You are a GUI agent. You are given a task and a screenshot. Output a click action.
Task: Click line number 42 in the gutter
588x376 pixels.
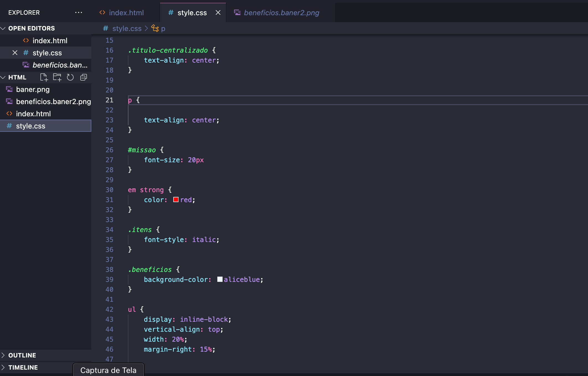(x=109, y=309)
